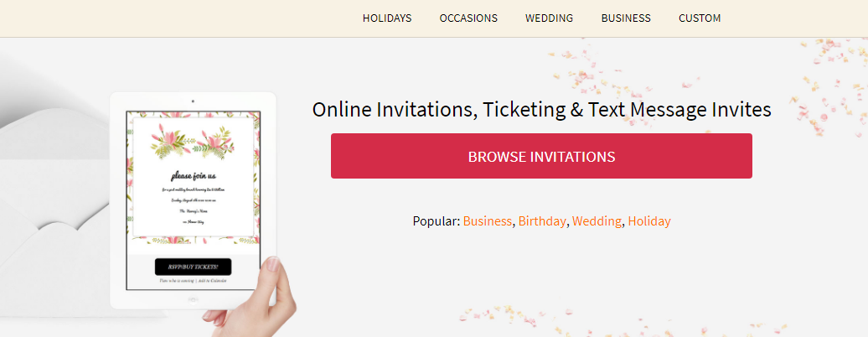Click the black RSVP/BUY TICKETS button on tablet
The width and height of the screenshot is (868, 337).
pyautogui.click(x=194, y=267)
